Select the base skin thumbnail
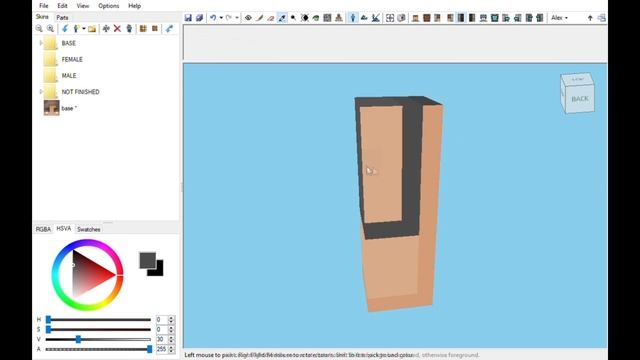The image size is (640, 360). point(51,108)
